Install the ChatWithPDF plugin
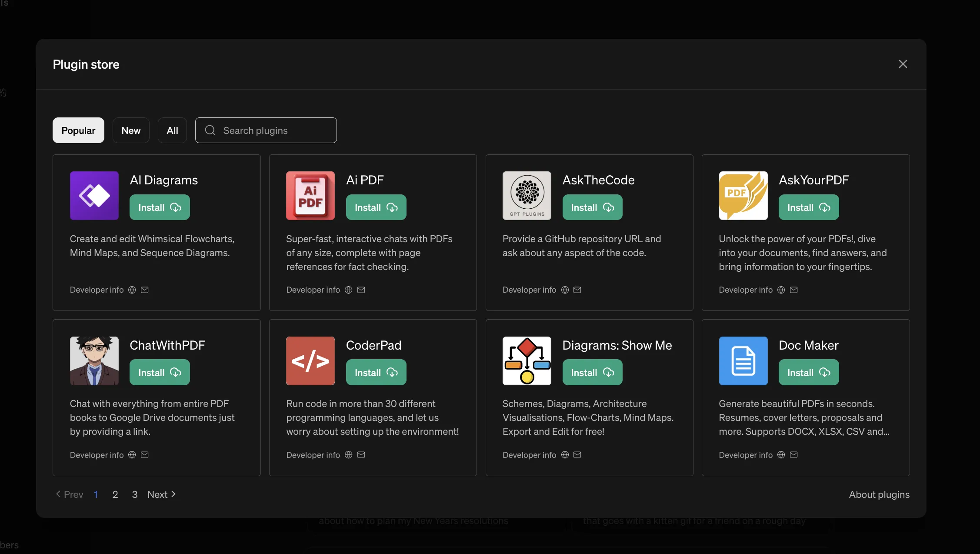 point(160,373)
